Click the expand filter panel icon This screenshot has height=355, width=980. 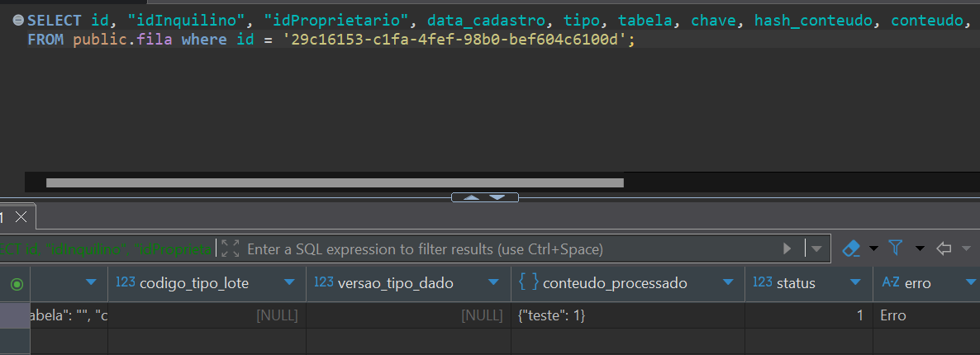[231, 248]
